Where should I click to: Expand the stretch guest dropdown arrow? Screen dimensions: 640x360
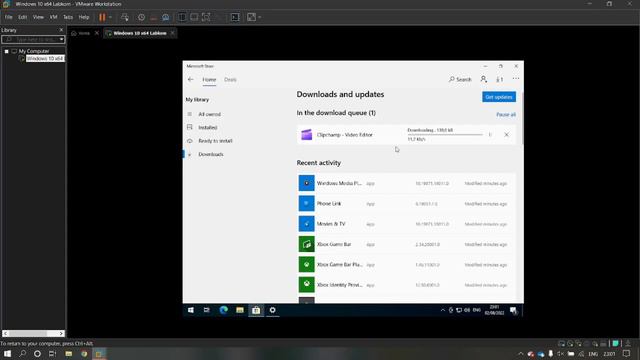pos(260,17)
